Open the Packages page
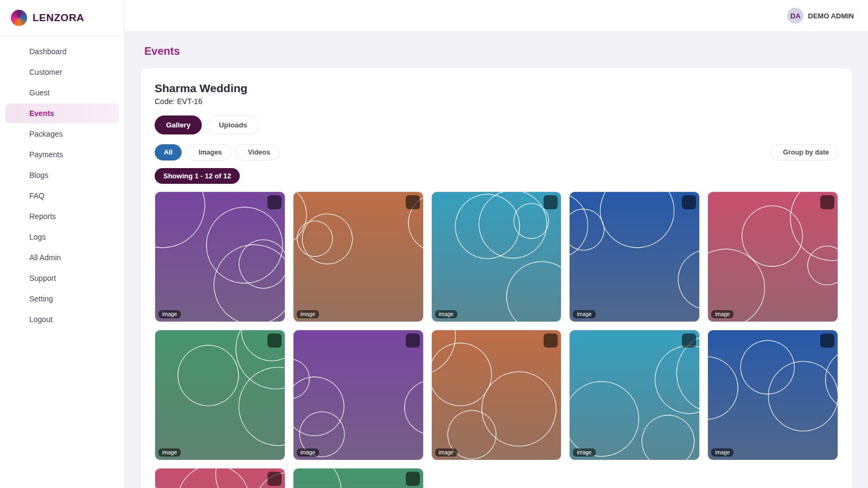The height and width of the screenshot is (488, 868). coord(62,134)
